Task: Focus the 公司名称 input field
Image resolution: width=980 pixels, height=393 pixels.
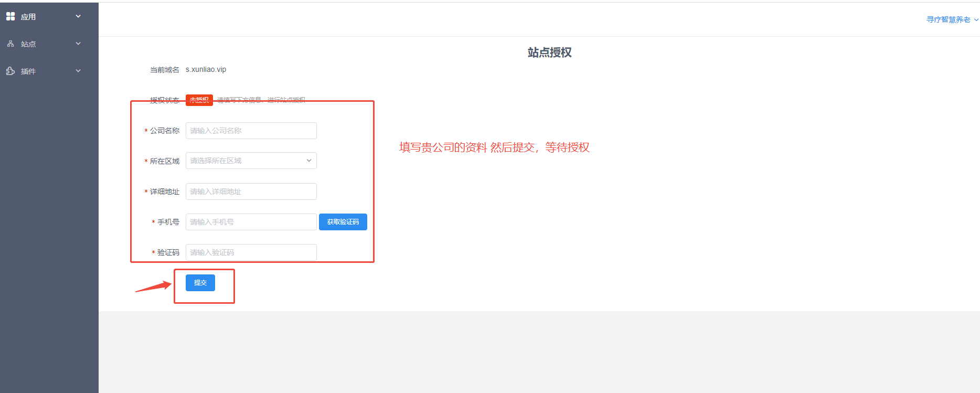Action: pyautogui.click(x=251, y=131)
